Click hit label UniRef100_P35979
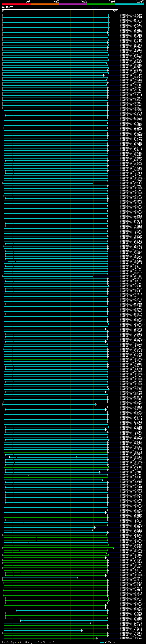 [x=131, y=228]
